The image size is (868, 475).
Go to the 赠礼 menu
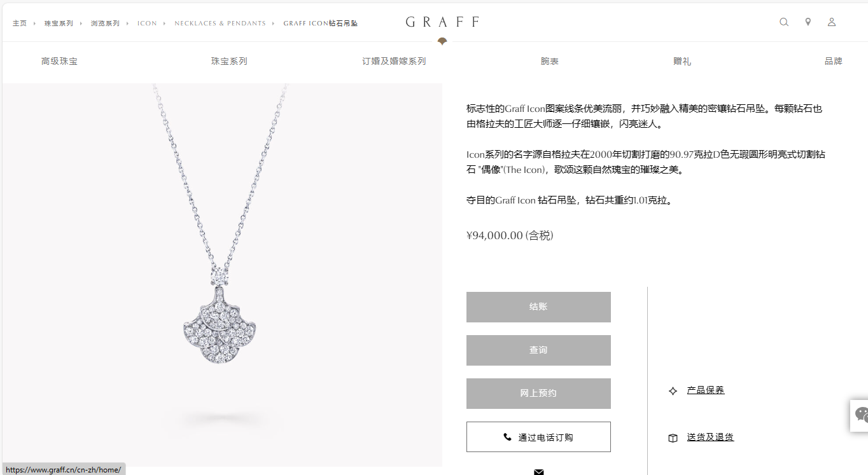[x=682, y=62]
